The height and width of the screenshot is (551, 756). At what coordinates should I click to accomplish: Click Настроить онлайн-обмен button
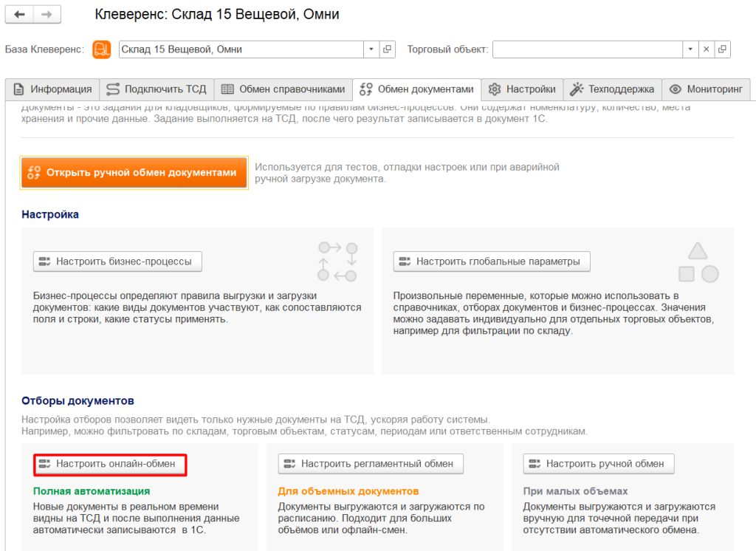coord(109,464)
